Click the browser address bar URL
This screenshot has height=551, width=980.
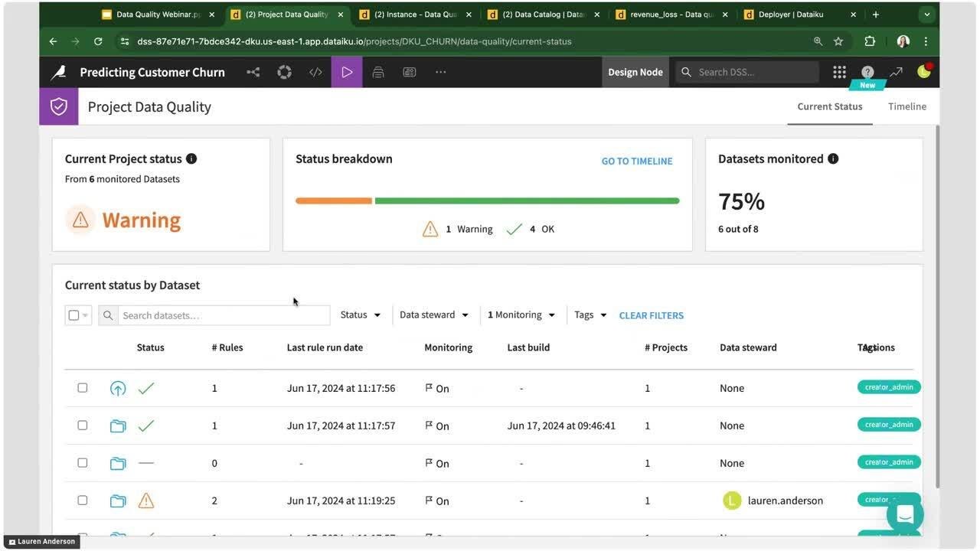[354, 41]
